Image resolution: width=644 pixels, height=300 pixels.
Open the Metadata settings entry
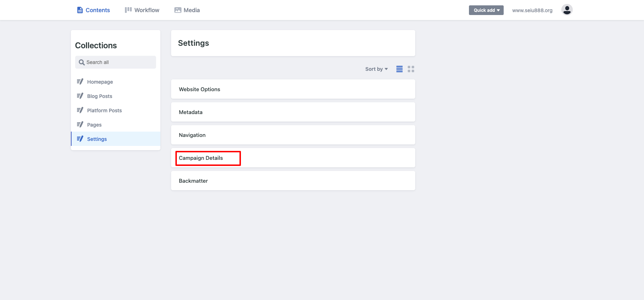coord(293,112)
